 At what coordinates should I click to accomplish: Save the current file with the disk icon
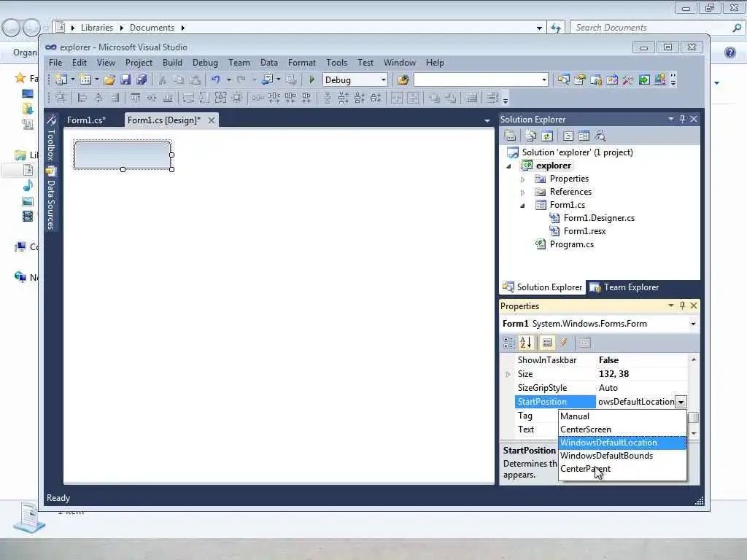tap(125, 80)
